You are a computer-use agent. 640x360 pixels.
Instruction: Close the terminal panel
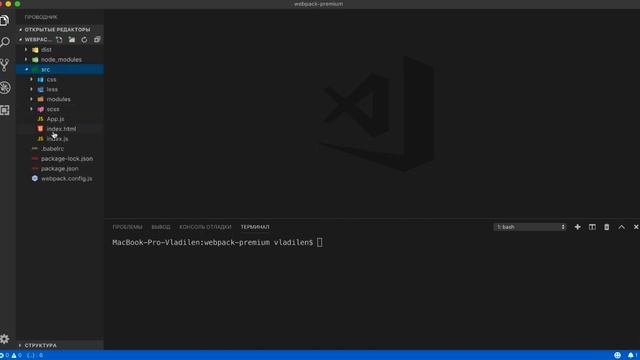(x=636, y=227)
